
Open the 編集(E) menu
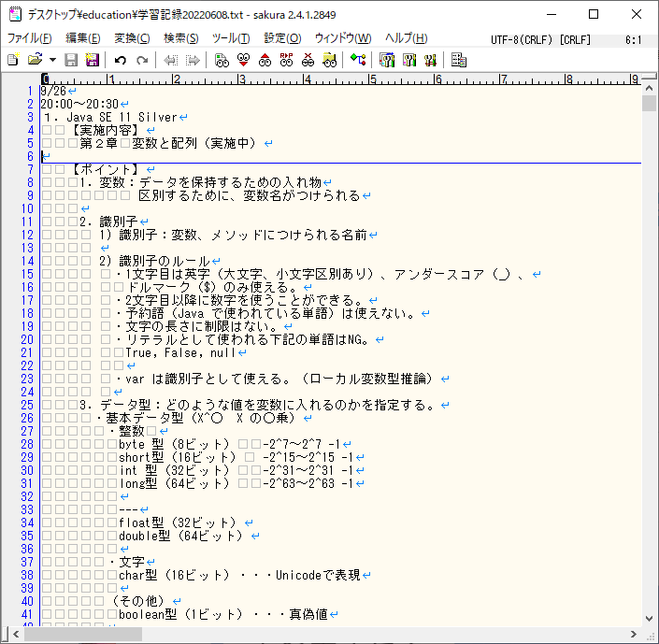point(83,38)
